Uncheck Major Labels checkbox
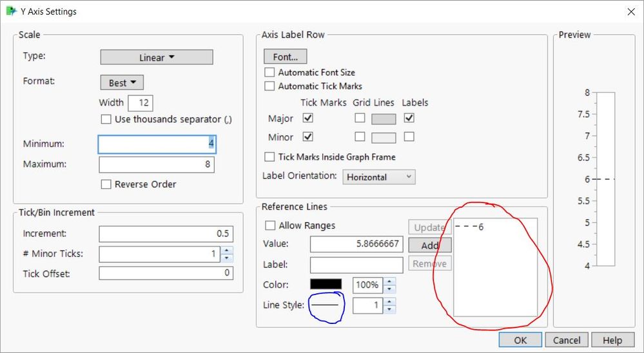Viewport: 644px width, 353px height. (x=409, y=118)
